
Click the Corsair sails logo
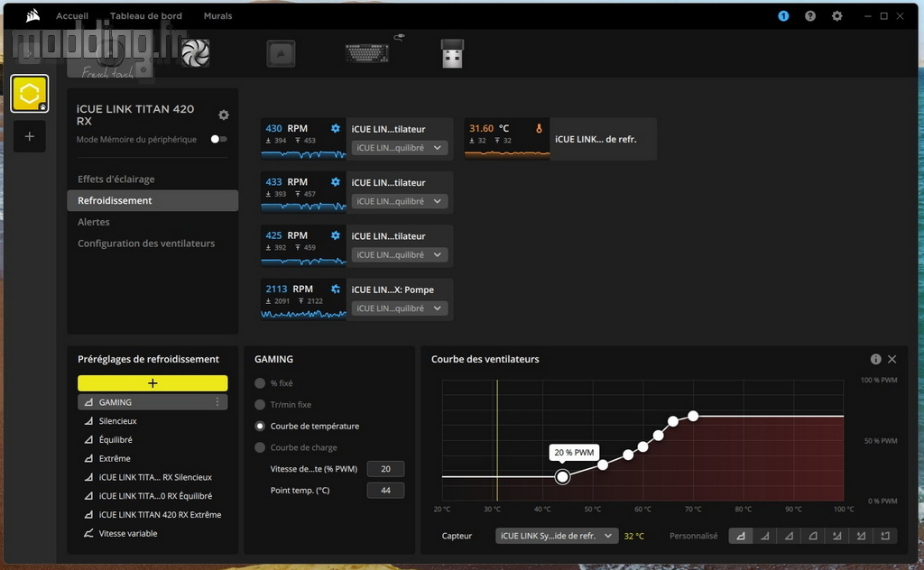[x=33, y=16]
